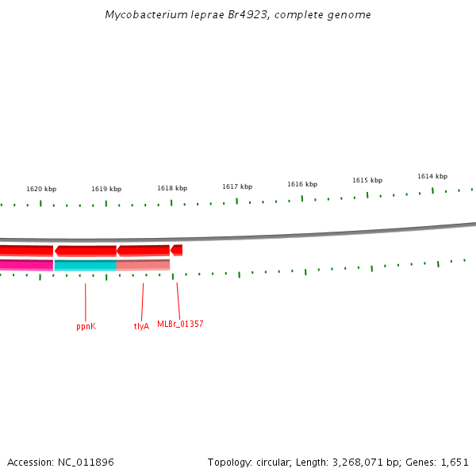476x476 pixels.
Task: Click the topology and length info text
Action: pyautogui.click(x=338, y=463)
